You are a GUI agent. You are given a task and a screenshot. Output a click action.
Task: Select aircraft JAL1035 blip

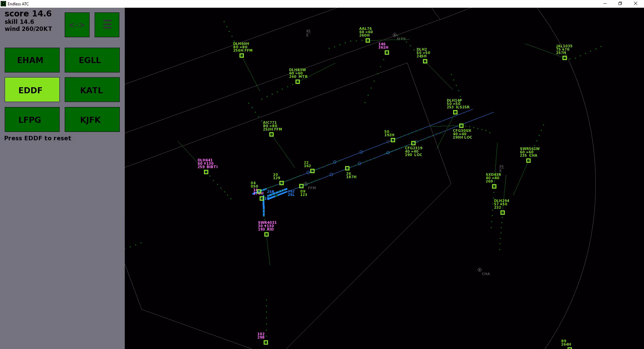click(x=565, y=58)
